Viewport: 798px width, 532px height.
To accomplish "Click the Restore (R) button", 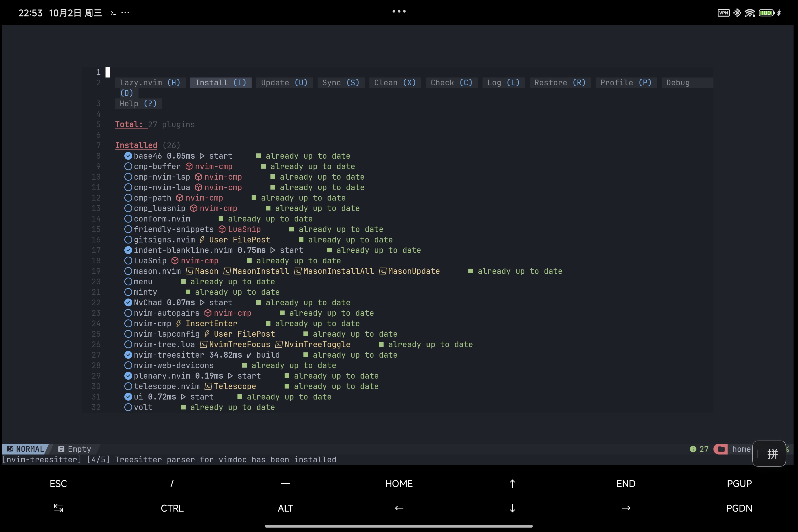I will pos(560,82).
